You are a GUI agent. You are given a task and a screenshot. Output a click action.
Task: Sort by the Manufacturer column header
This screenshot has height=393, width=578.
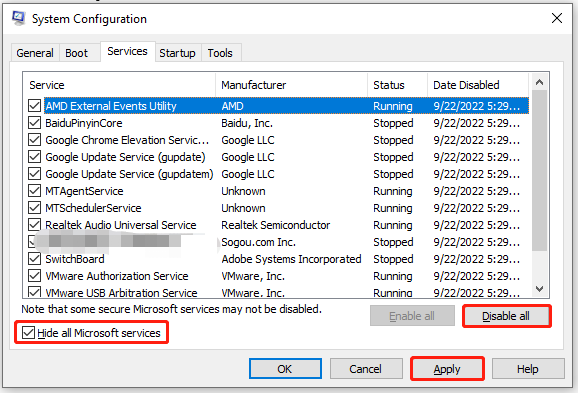292,85
